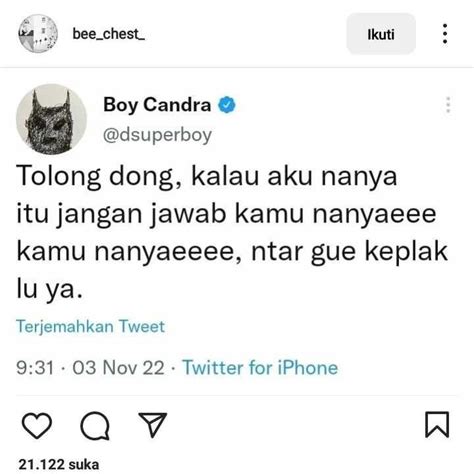Save the post with the bookmark icon

[x=437, y=425]
